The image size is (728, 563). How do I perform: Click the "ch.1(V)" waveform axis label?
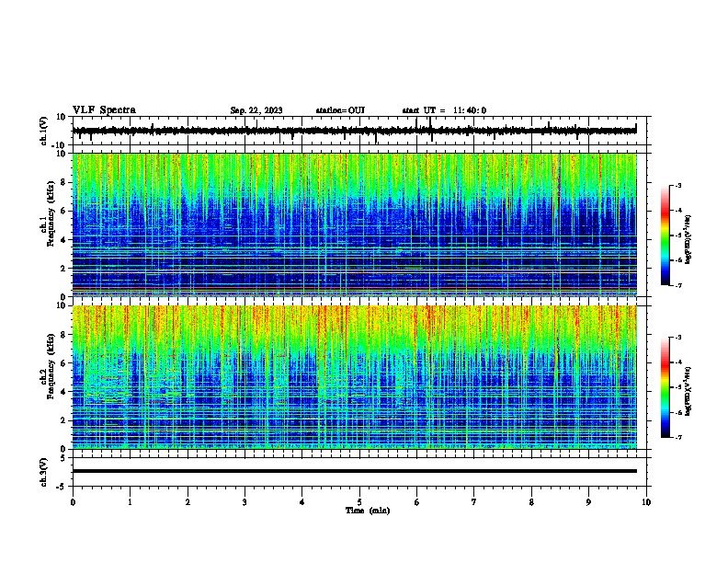pos(44,131)
